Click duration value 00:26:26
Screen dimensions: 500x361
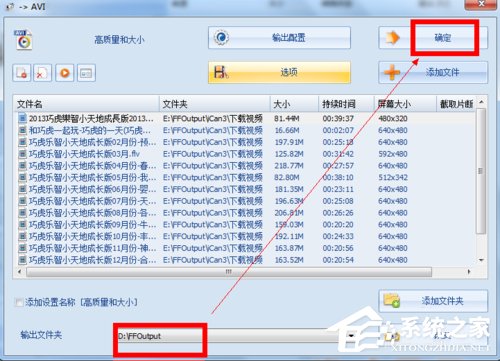click(338, 213)
